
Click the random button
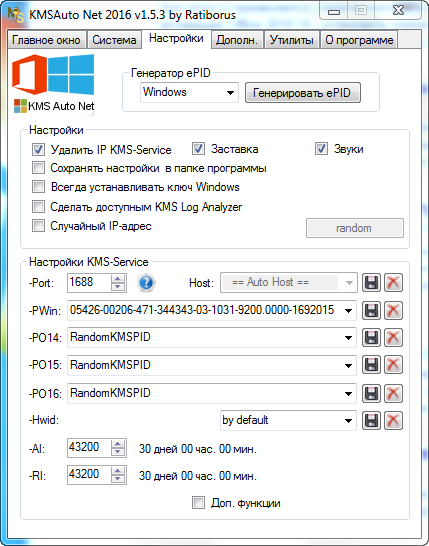point(355,228)
